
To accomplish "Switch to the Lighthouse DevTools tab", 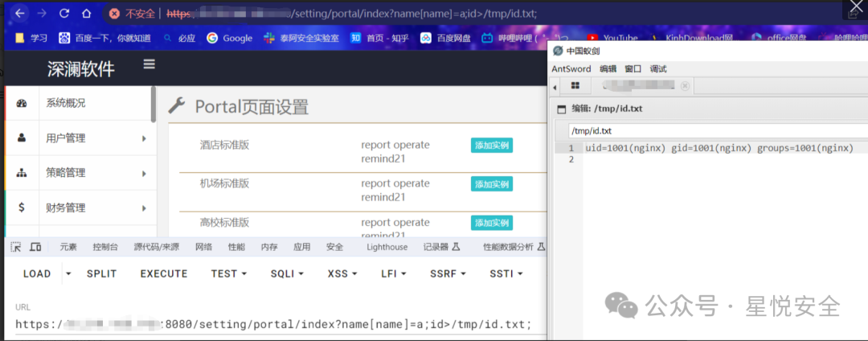I will point(387,247).
